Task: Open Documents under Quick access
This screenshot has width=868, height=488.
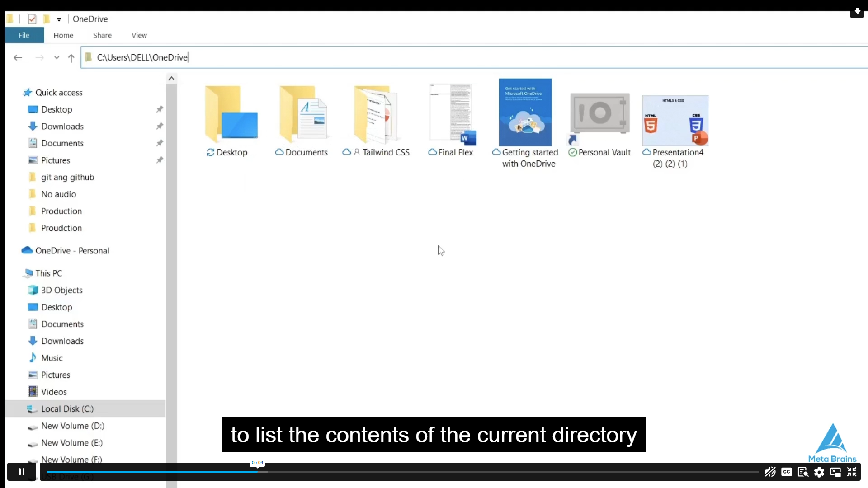Action: pos(56,143)
